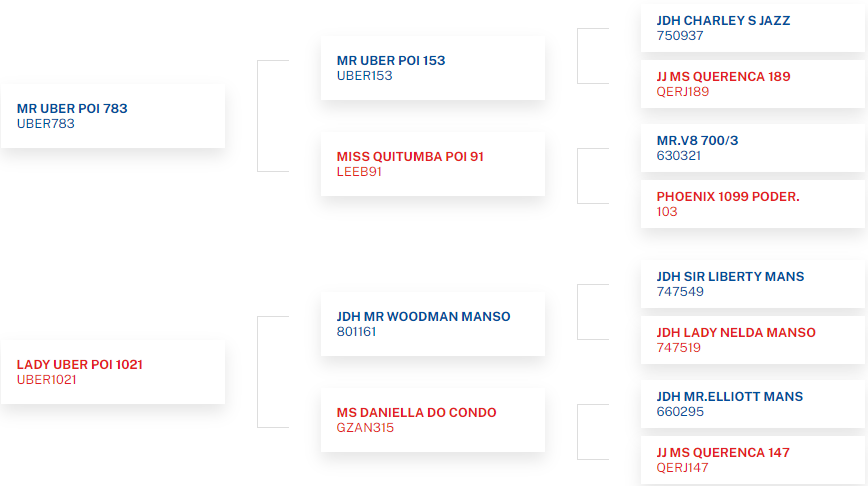The height and width of the screenshot is (486, 868).
Task: Open the MR.V8 700/3 ancestor card
Action: pyautogui.click(x=753, y=148)
